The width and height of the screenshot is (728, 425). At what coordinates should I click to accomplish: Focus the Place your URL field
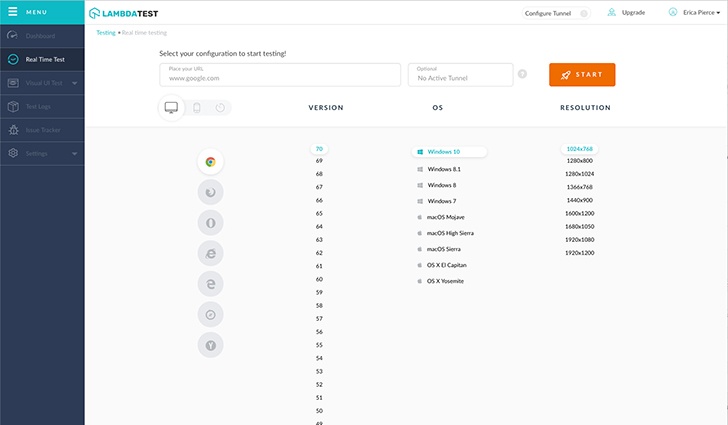(x=280, y=75)
